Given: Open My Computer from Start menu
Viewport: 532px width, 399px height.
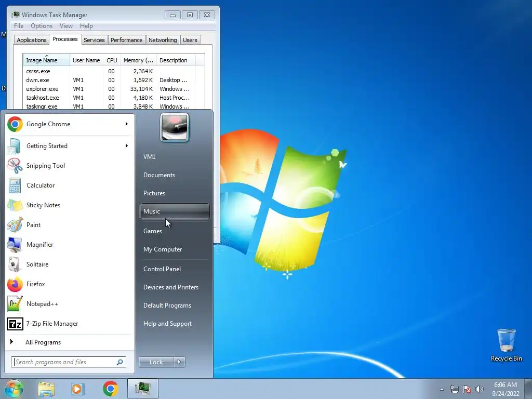Looking at the screenshot, I should click(x=175, y=249).
